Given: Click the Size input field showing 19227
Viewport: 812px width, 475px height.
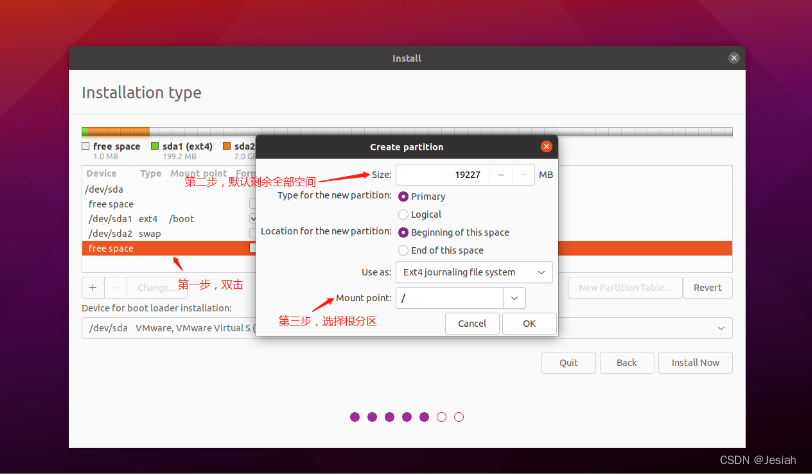Looking at the screenshot, I should pos(443,175).
